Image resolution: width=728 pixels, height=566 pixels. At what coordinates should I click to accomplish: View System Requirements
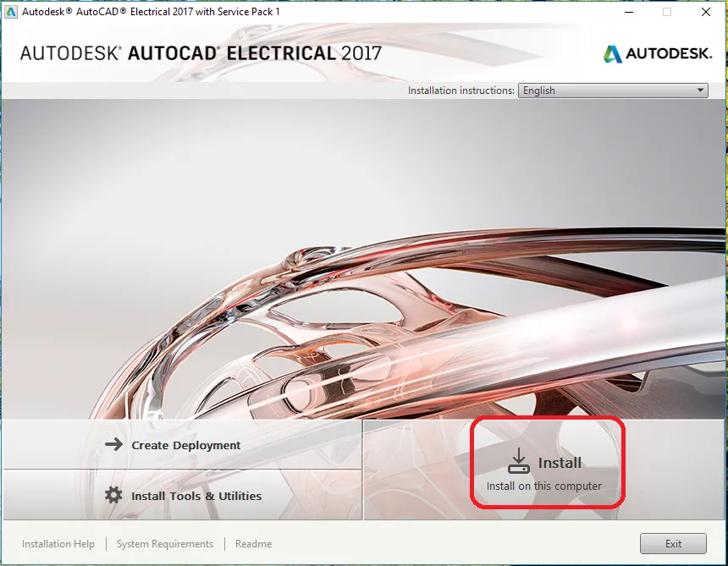[164, 543]
